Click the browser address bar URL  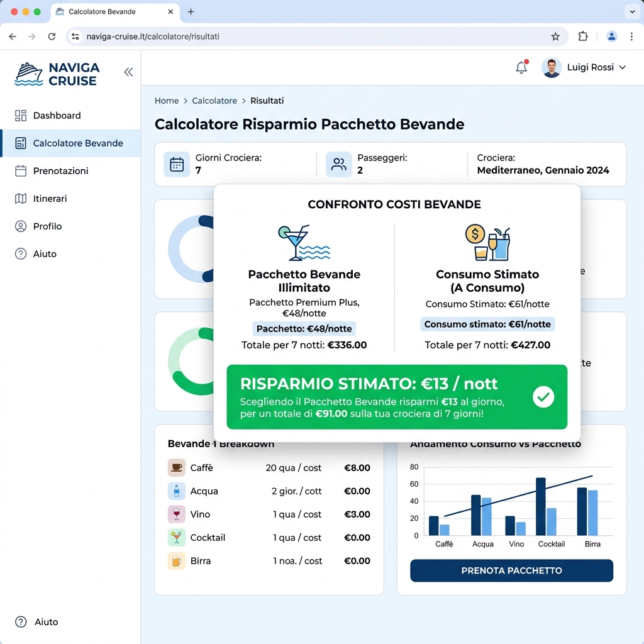click(153, 36)
